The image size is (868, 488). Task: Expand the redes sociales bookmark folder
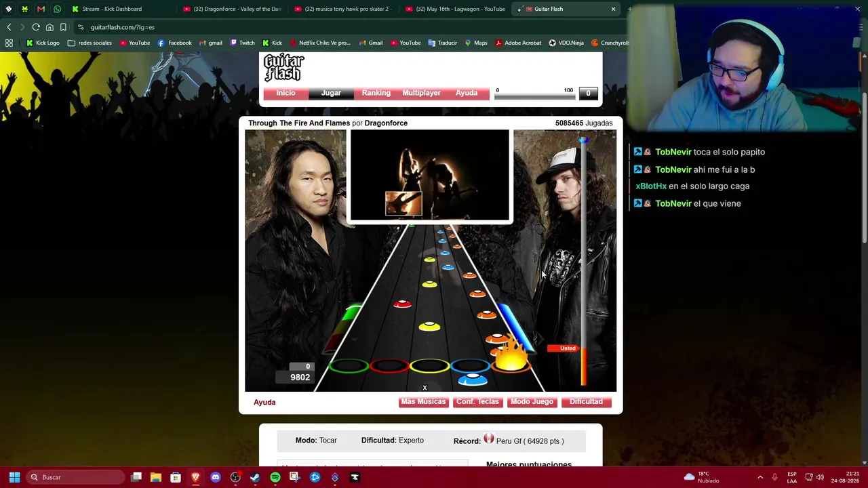[x=90, y=43]
